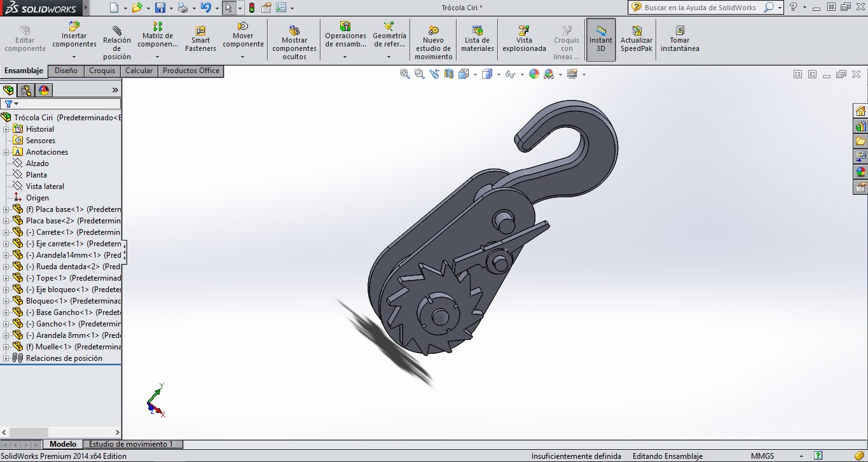This screenshot has height=462, width=868.
Task: Click the Previous View icon
Action: tap(434, 74)
